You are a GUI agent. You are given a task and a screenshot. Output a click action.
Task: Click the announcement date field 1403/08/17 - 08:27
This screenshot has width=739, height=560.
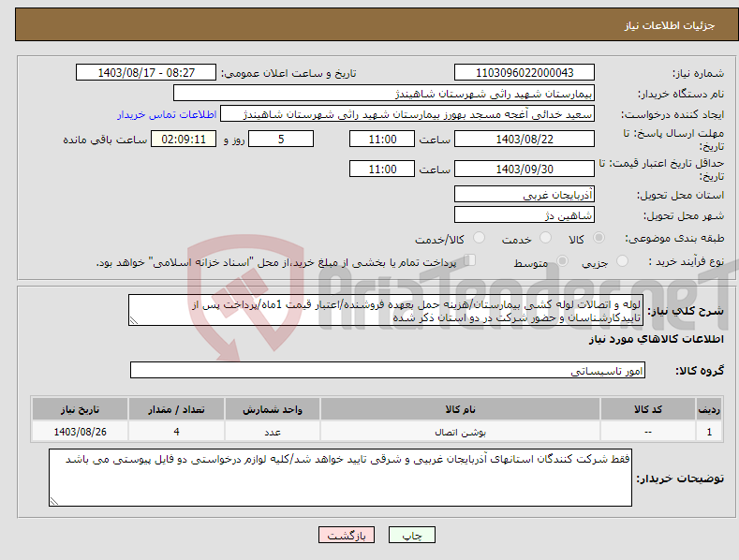[x=146, y=73]
